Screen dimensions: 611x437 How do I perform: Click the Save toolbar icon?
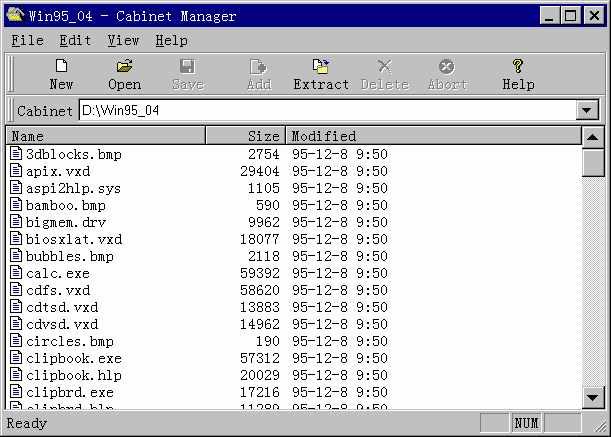[x=187, y=67]
